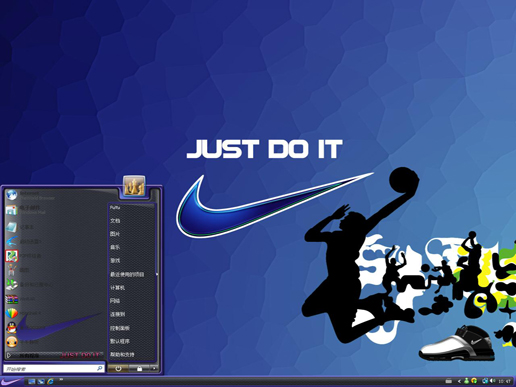The image size is (516, 387).
Task: Open the orange headphones face app icon
Action: pos(12,342)
